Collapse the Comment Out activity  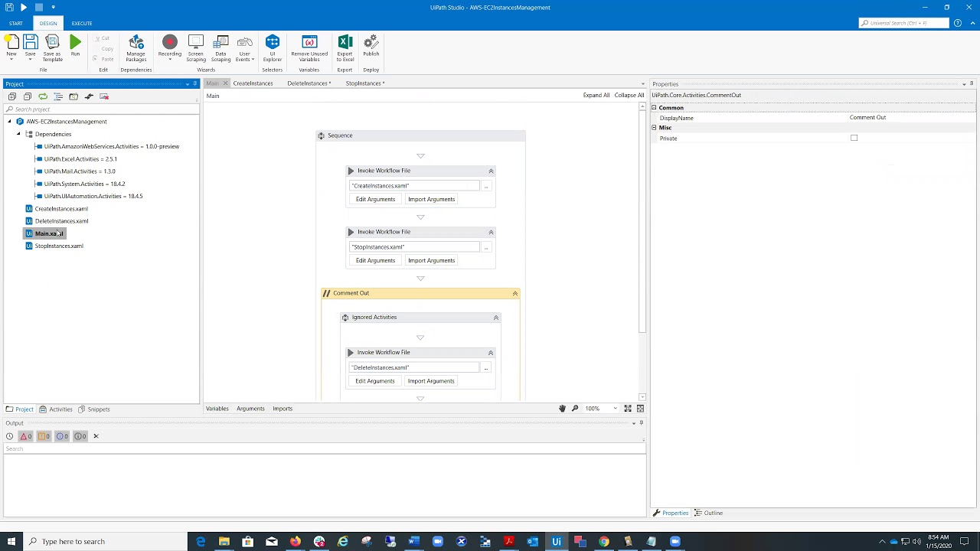click(x=514, y=294)
